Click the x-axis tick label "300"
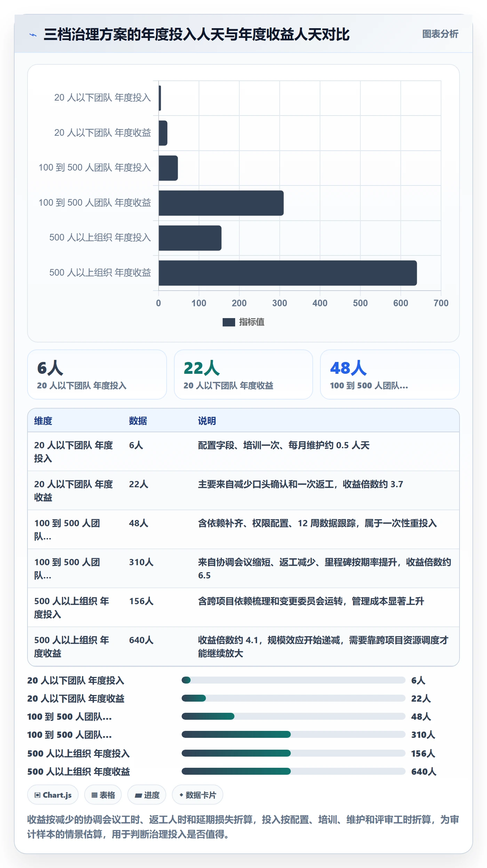 279,303
